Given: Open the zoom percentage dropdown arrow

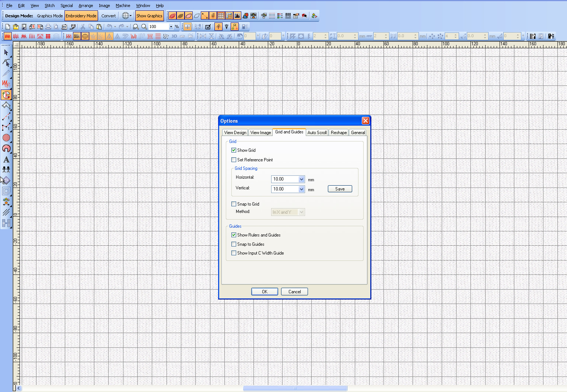Looking at the screenshot, I should [171, 27].
